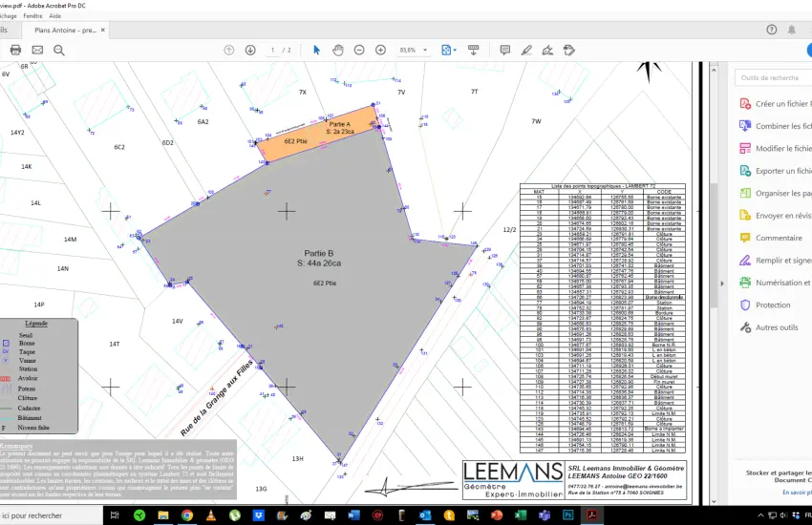The width and height of the screenshot is (812, 525).
Task: Click the envelope email icon
Action: [39, 50]
